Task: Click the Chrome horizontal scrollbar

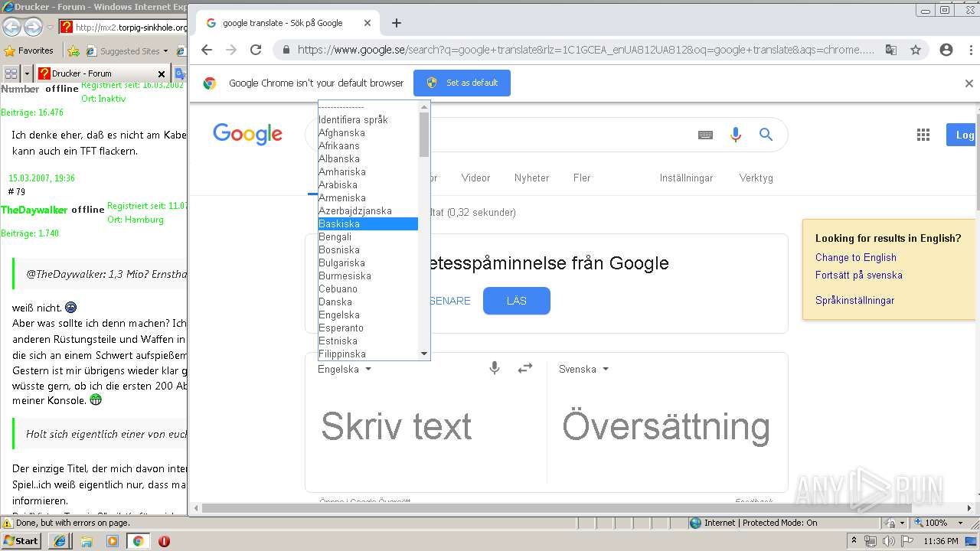Action: tap(557, 507)
